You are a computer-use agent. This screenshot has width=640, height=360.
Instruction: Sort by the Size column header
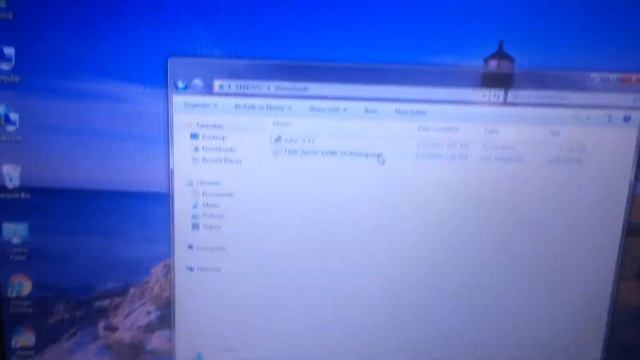coord(555,133)
